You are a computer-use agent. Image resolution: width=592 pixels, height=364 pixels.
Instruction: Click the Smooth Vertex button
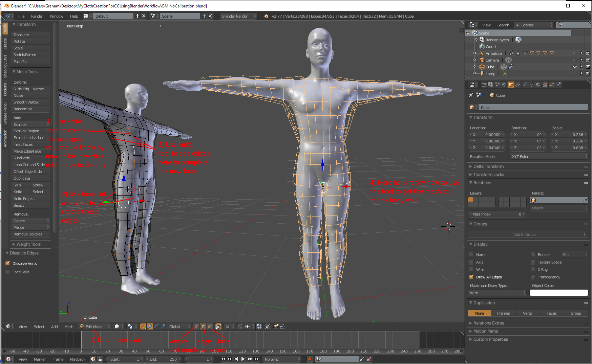(30, 102)
